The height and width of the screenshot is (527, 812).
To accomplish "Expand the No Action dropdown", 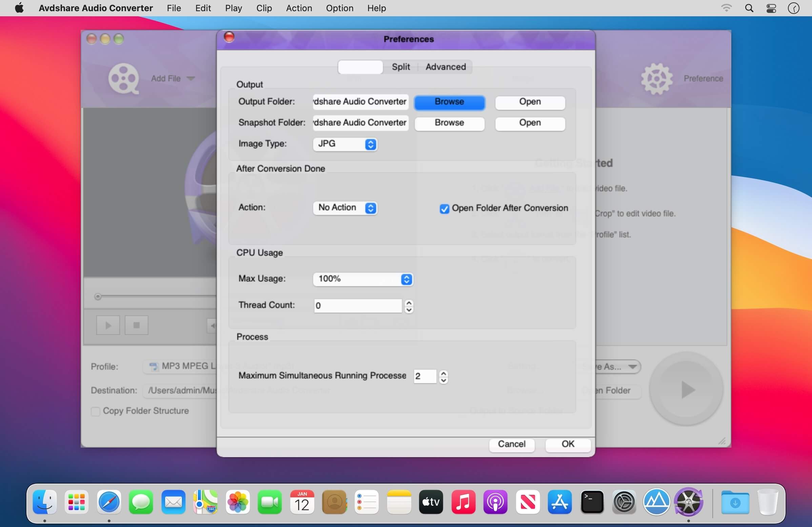I will pyautogui.click(x=345, y=208).
